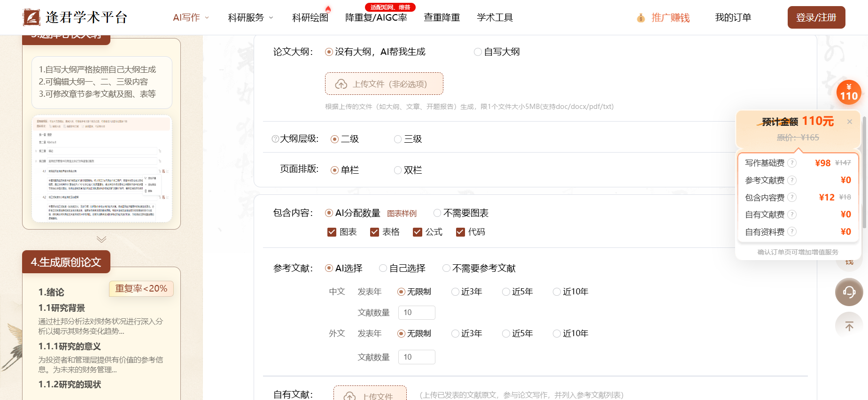Select 自己选择 for 参考文献
868x400 pixels.
click(x=402, y=268)
